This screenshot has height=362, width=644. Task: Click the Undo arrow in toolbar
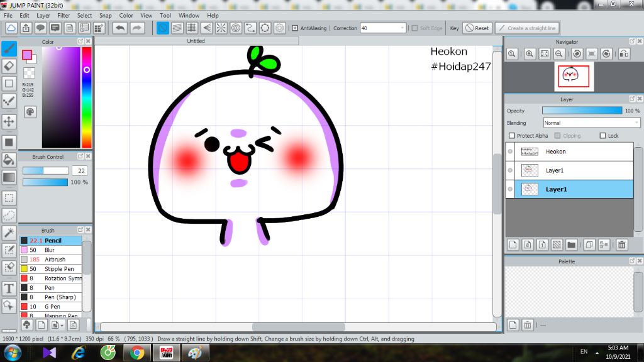tap(120, 28)
